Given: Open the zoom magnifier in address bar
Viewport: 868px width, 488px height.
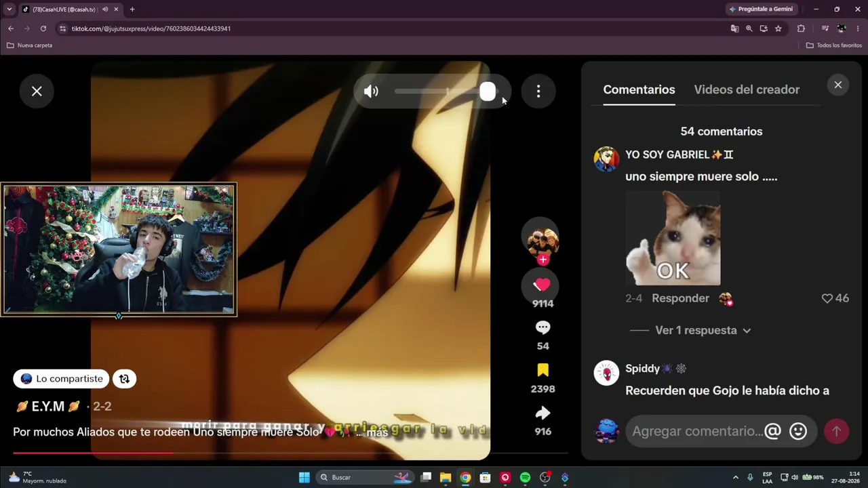Looking at the screenshot, I should (x=749, y=28).
